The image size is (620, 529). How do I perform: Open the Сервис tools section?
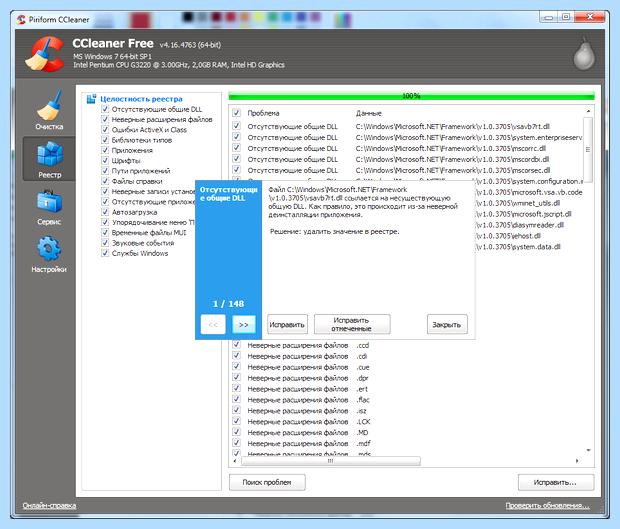(x=49, y=207)
